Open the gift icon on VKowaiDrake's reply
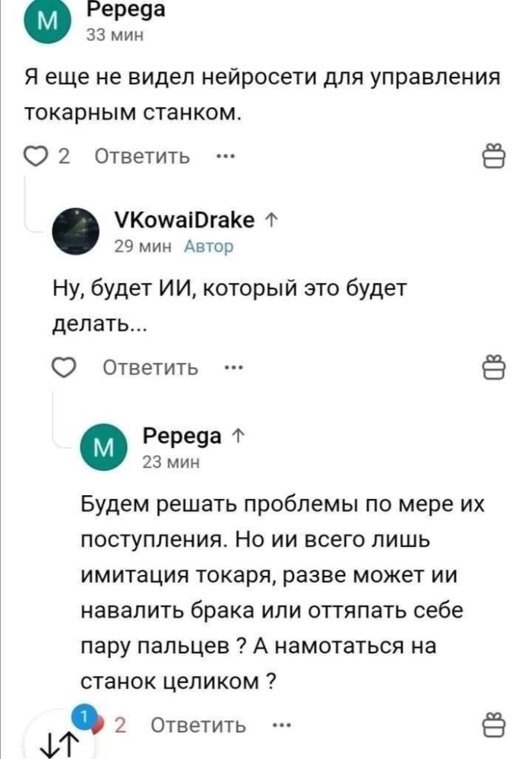The image size is (532, 759). pos(496,367)
